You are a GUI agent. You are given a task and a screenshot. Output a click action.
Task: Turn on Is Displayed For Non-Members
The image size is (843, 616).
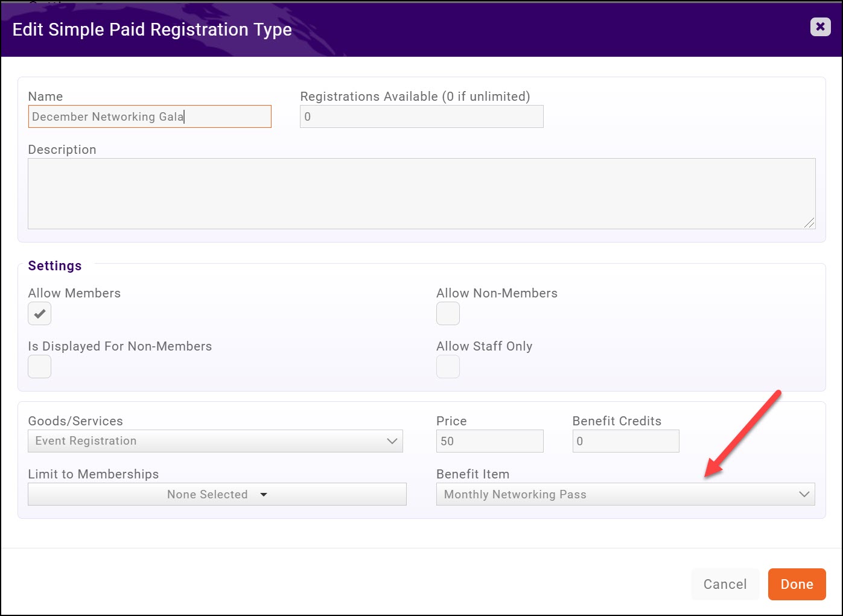(39, 366)
